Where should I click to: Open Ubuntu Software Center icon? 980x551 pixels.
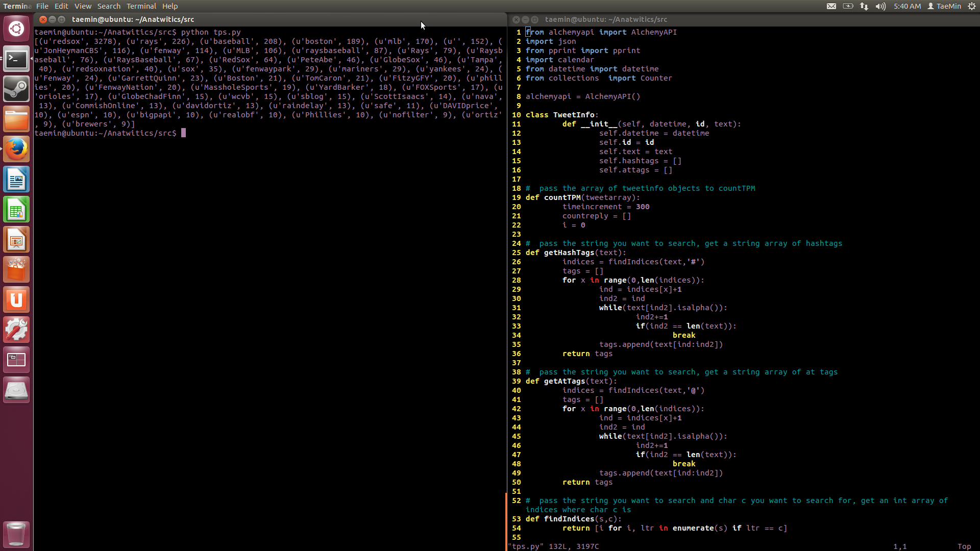[16, 270]
